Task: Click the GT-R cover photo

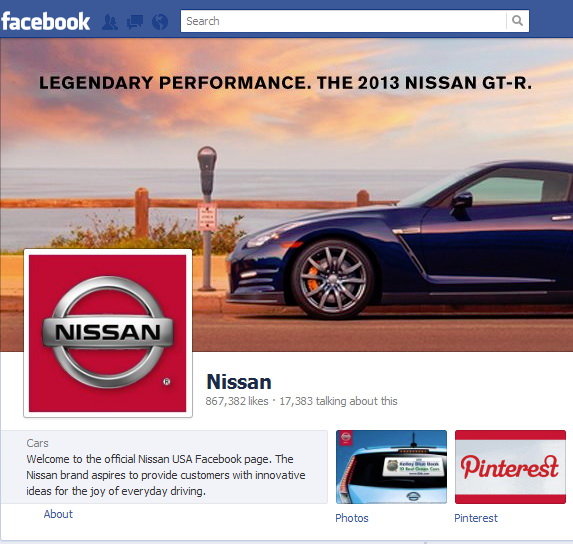Action: (x=286, y=195)
